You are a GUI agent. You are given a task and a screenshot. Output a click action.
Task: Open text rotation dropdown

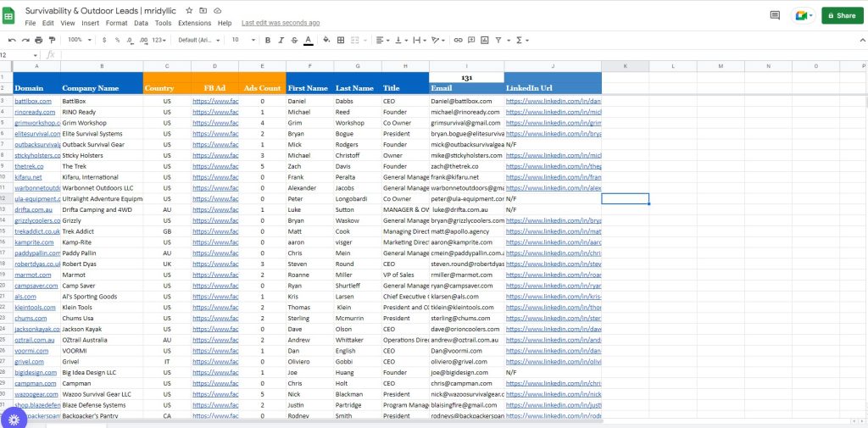[438, 40]
